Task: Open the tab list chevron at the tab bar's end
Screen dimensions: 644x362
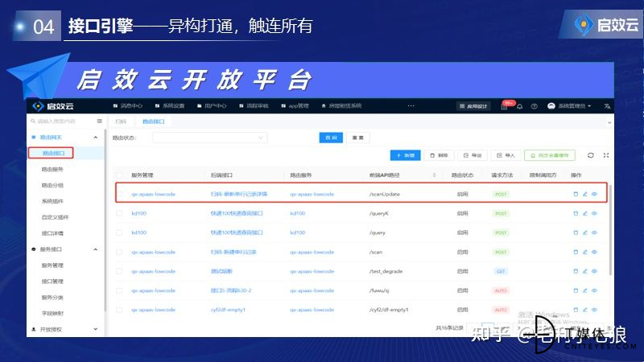Action: pos(609,122)
